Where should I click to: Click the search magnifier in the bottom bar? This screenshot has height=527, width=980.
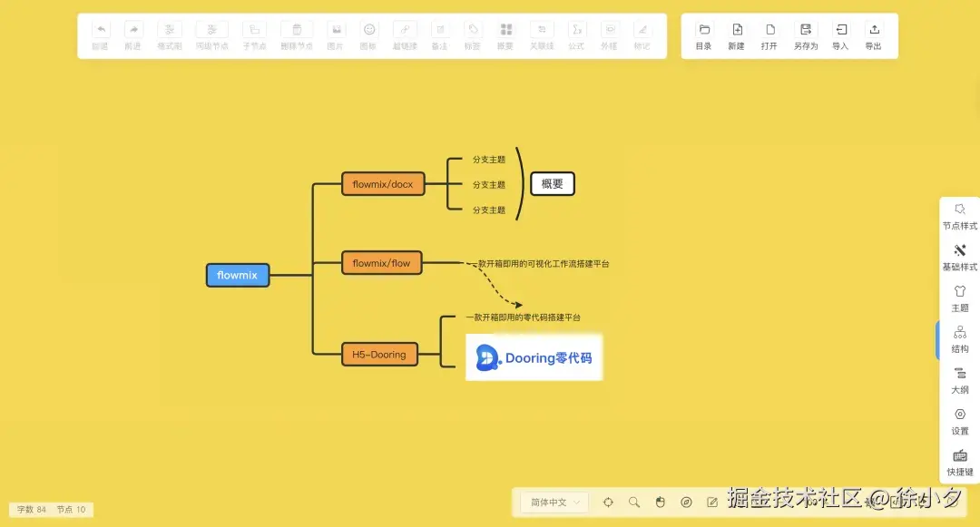634,502
